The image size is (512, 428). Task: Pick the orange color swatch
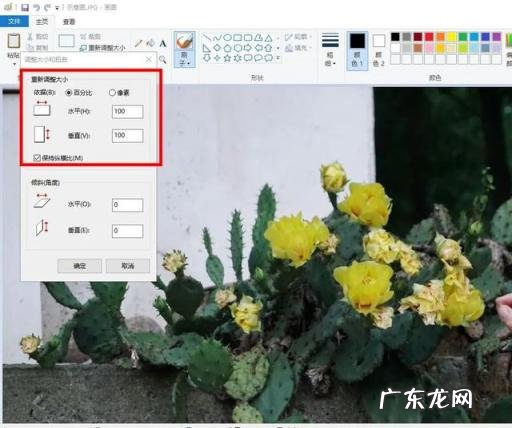click(x=440, y=37)
